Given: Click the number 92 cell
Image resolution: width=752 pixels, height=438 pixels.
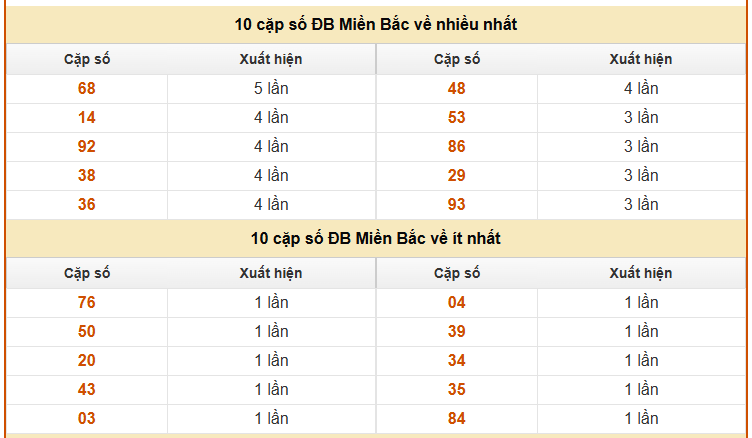Looking at the screenshot, I should click(87, 147).
